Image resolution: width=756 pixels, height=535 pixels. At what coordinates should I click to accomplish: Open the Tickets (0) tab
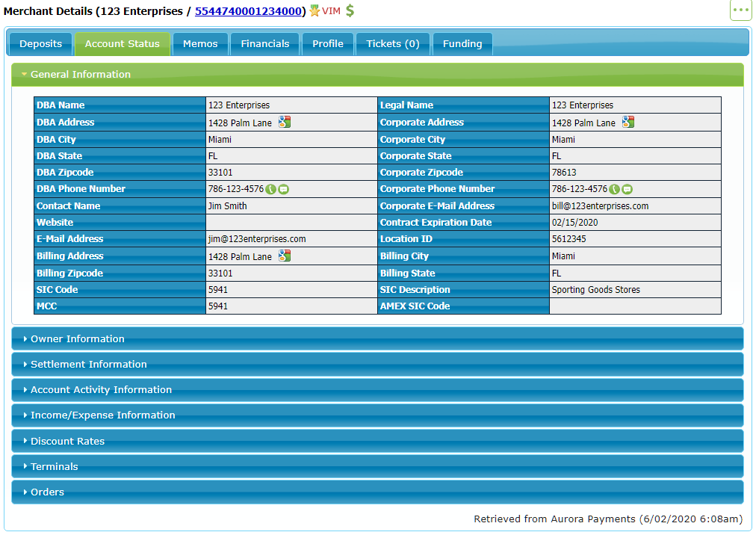pos(392,44)
